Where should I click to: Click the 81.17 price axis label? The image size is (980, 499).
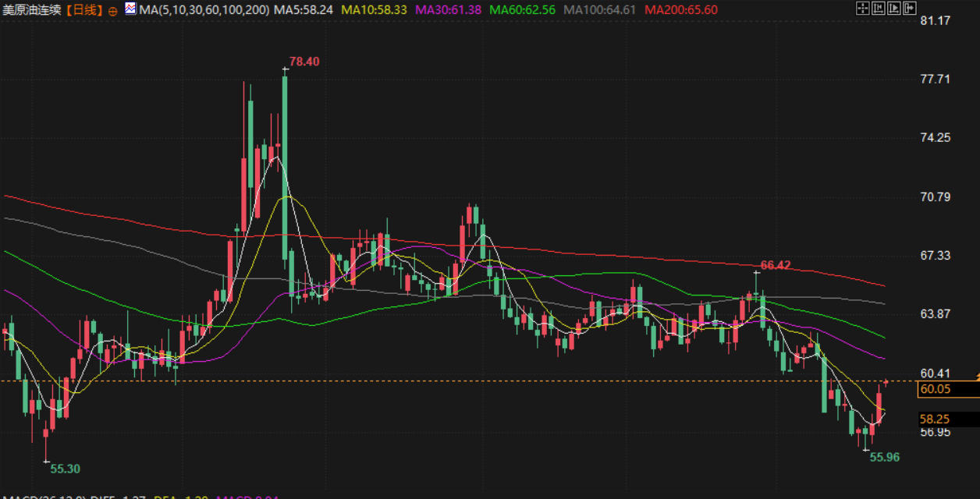tap(936, 20)
